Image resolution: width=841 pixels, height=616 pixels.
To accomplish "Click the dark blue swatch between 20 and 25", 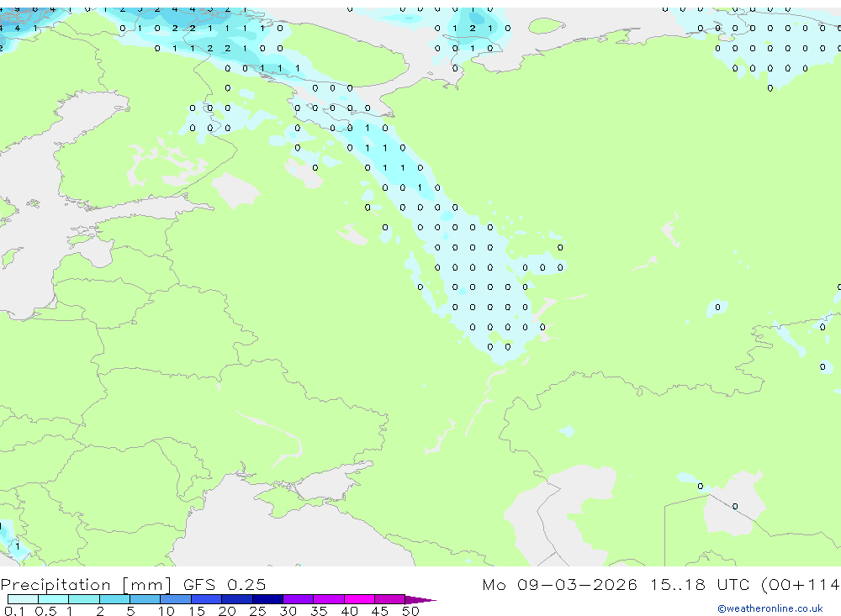I will [237, 599].
